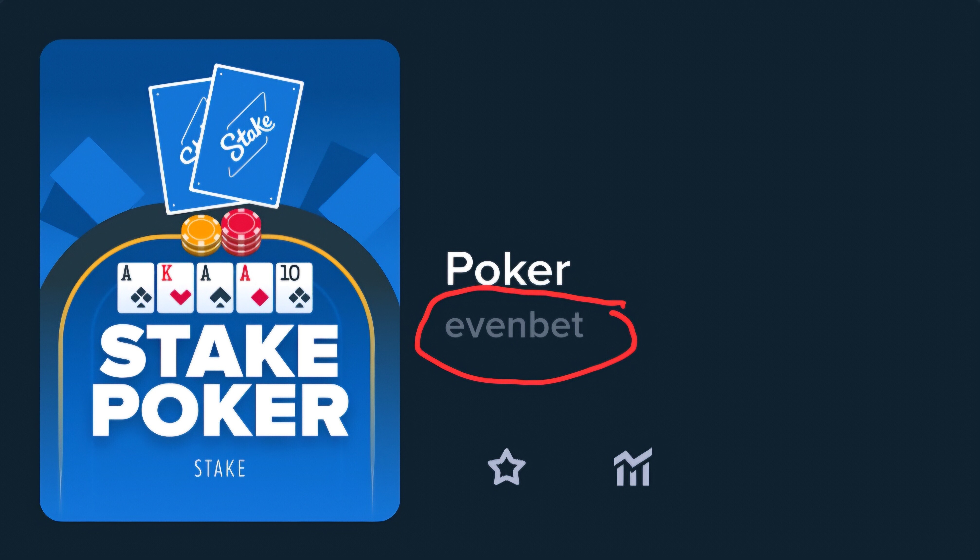Click the 10 of clubs card
Image resolution: width=980 pixels, height=560 pixels.
(294, 288)
